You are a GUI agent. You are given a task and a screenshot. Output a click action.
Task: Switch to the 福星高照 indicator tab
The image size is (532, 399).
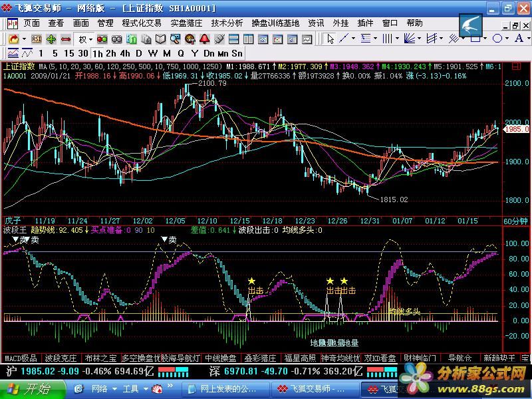(x=301, y=358)
